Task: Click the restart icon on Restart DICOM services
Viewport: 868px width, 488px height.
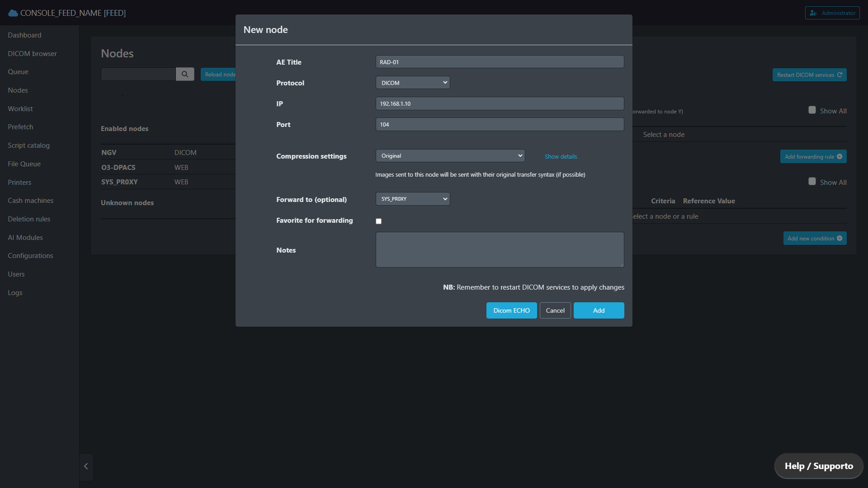Action: click(840, 75)
